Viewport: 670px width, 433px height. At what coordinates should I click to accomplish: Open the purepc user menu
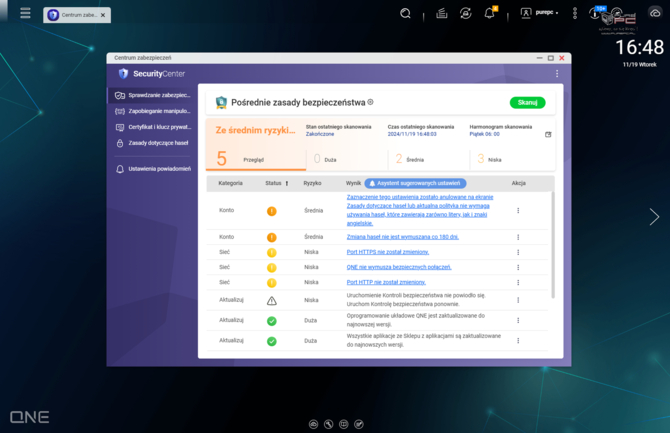539,13
